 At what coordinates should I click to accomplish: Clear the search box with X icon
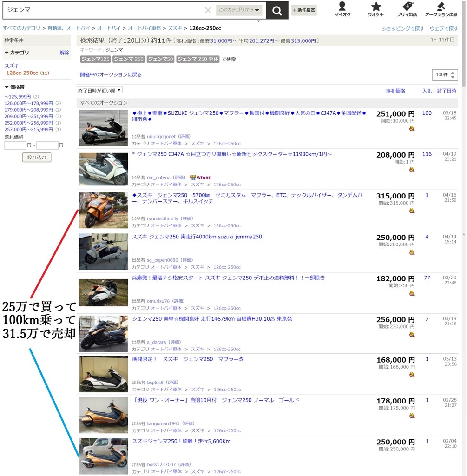pyautogui.click(x=208, y=10)
